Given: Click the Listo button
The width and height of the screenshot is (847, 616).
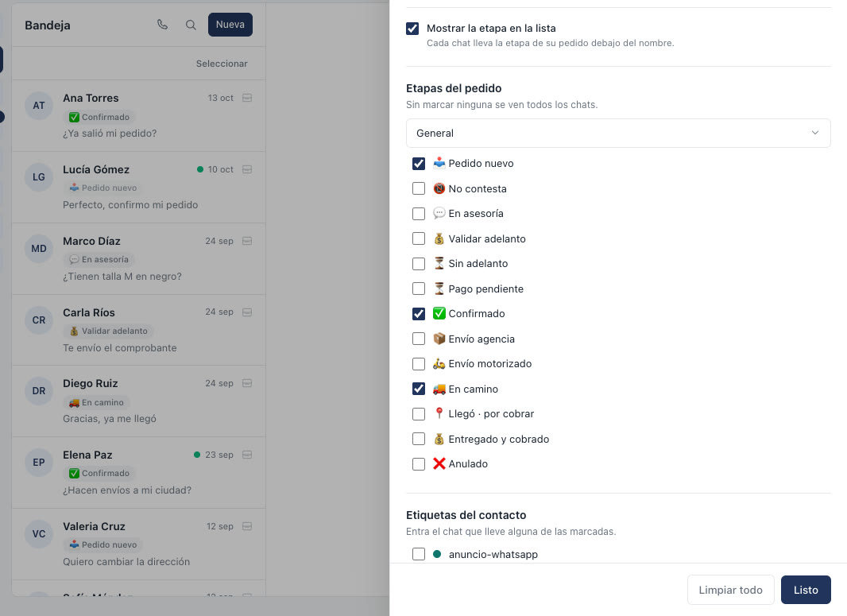Looking at the screenshot, I should pyautogui.click(x=806, y=590).
